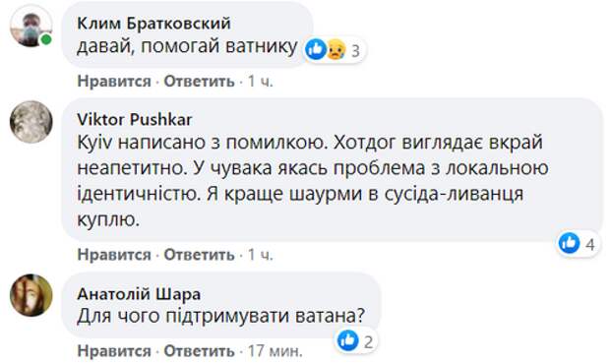Open Клим Братковский's profile picture
The width and height of the screenshot is (610, 364).
point(31,26)
